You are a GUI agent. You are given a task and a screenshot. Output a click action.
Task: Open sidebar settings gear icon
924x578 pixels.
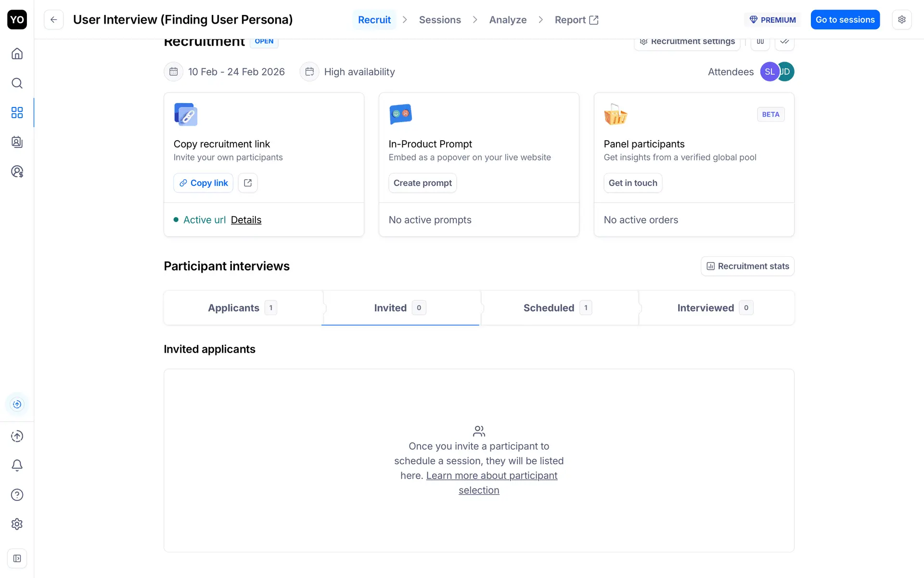pos(17,524)
